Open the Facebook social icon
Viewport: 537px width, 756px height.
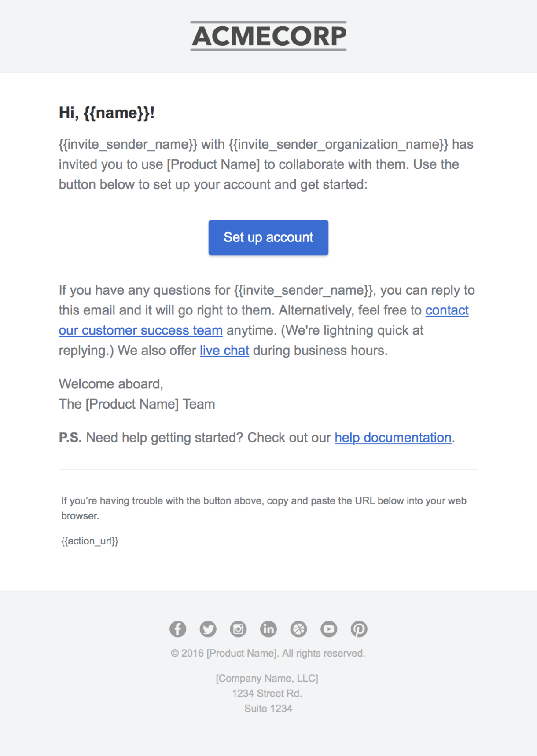click(x=178, y=629)
